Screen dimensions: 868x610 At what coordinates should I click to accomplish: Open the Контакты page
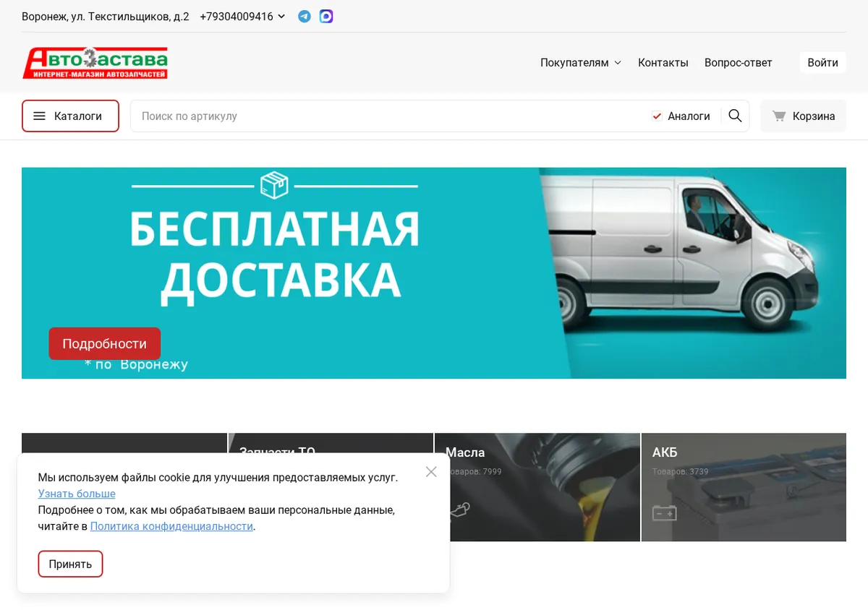click(x=663, y=63)
